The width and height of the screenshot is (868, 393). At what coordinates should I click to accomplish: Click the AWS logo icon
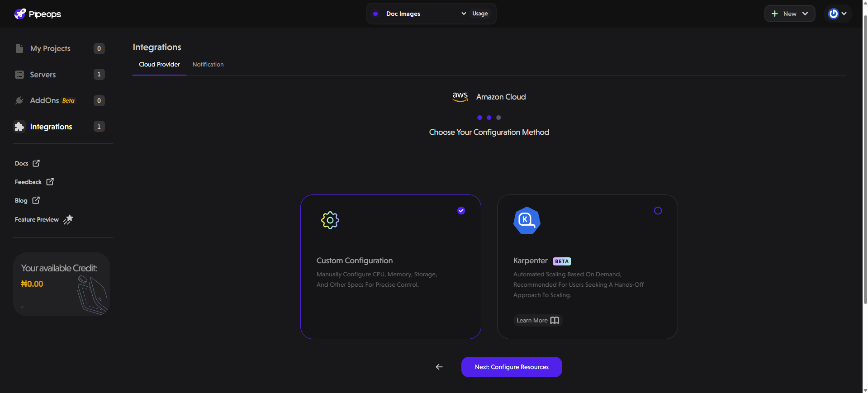460,97
